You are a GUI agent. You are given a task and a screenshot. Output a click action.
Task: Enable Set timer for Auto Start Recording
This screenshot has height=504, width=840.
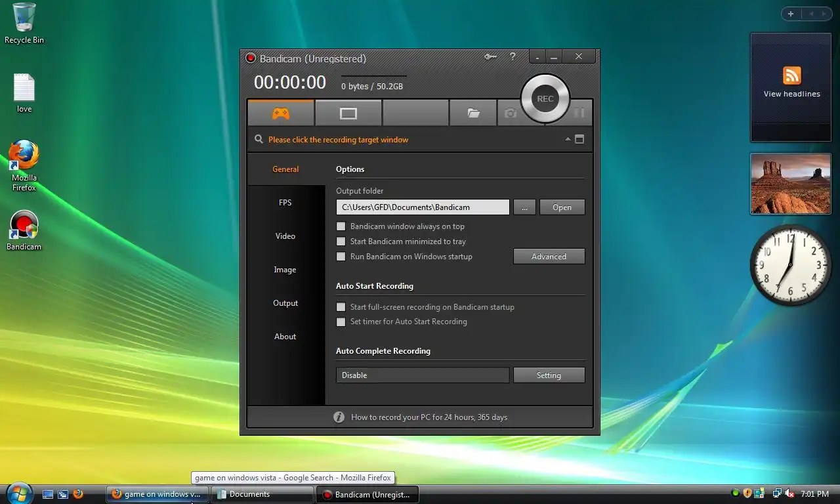pyautogui.click(x=341, y=322)
